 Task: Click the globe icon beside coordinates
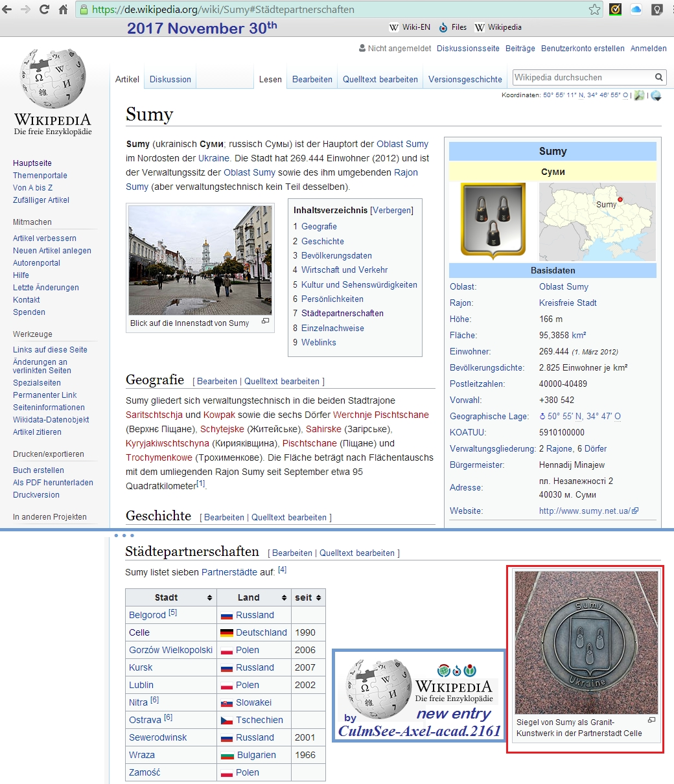tap(656, 95)
